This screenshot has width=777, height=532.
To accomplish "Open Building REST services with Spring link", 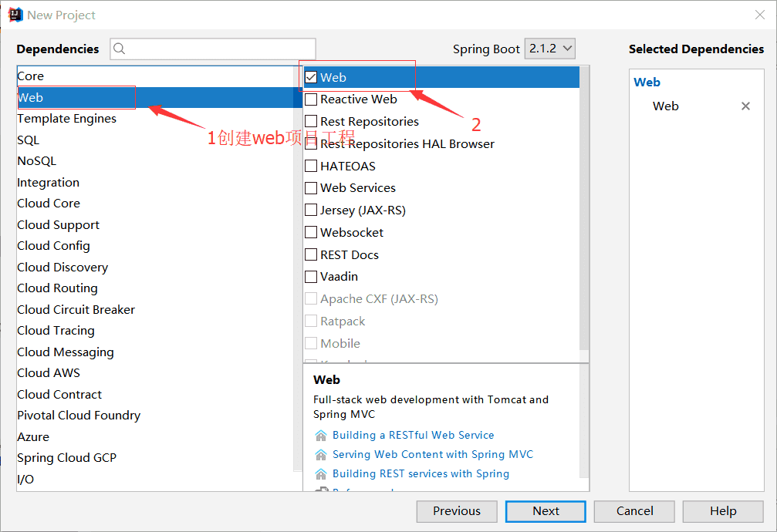I will coord(421,474).
